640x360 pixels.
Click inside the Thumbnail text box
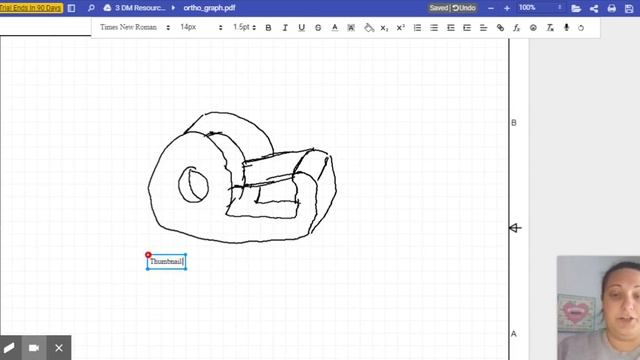click(x=167, y=262)
